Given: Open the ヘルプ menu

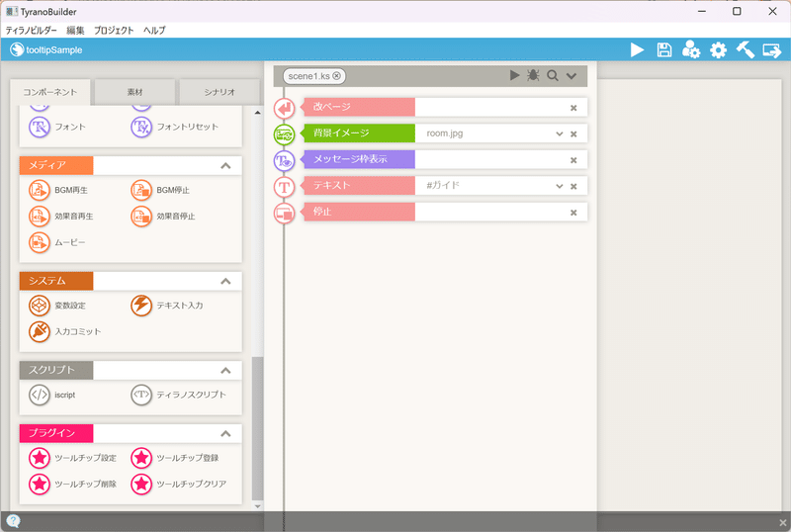Looking at the screenshot, I should (154, 31).
